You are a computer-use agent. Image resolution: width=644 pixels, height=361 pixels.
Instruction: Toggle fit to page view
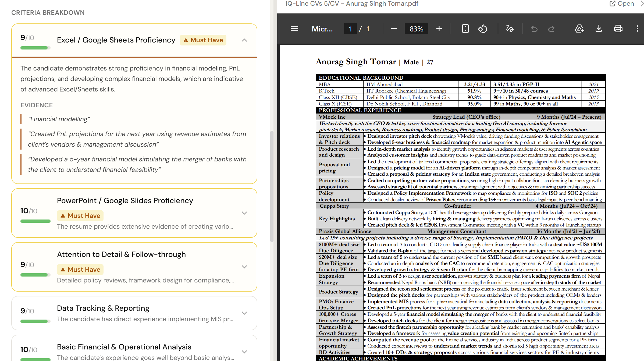[465, 29]
